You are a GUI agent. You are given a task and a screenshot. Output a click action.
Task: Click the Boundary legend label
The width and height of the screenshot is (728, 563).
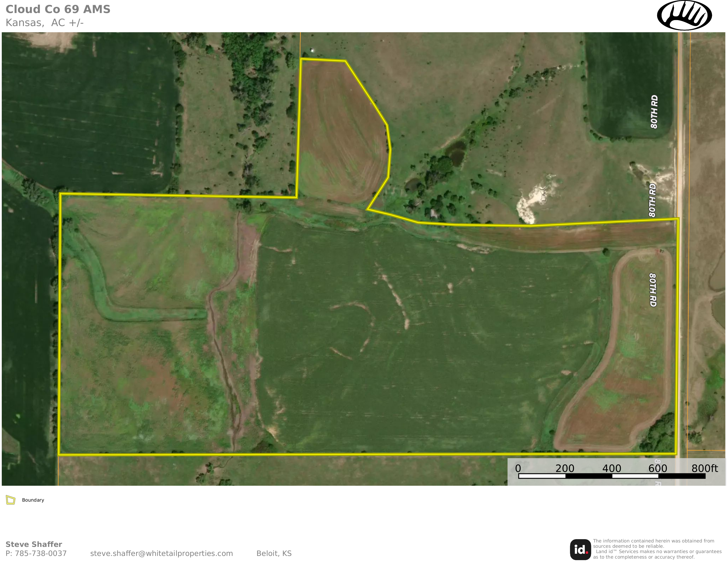[33, 500]
